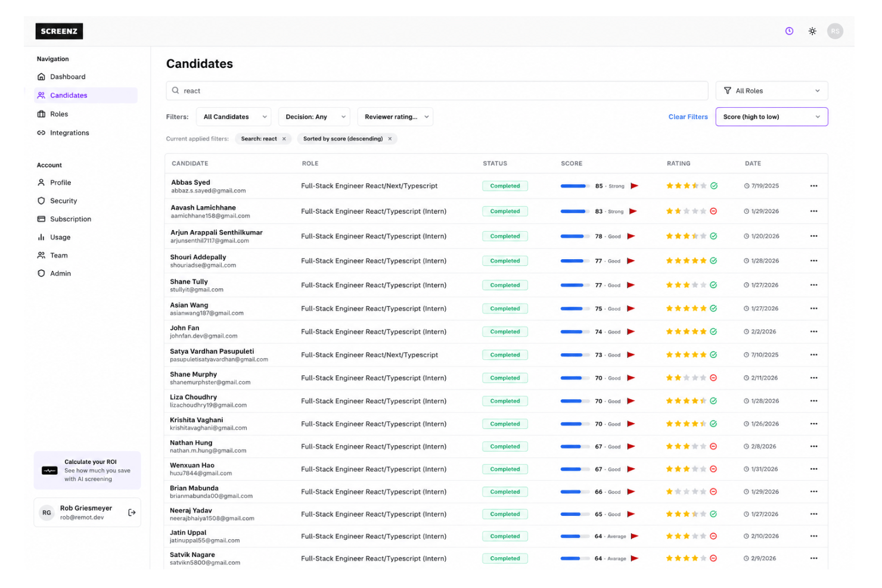Click the red flag for Shane Murphy
The image size is (882, 588).
(631, 378)
